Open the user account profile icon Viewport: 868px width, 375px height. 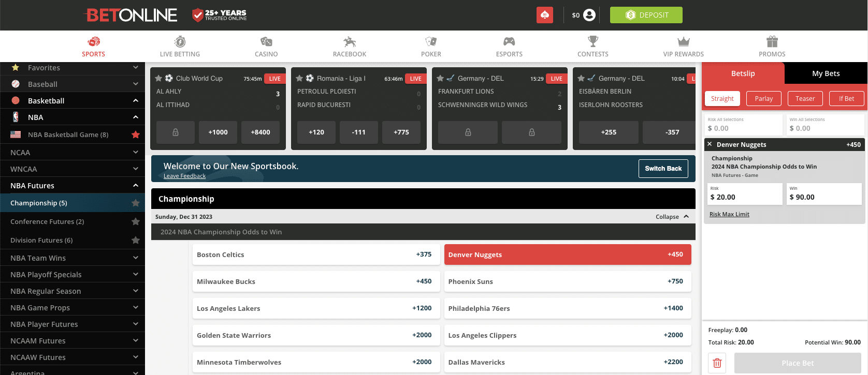[589, 15]
